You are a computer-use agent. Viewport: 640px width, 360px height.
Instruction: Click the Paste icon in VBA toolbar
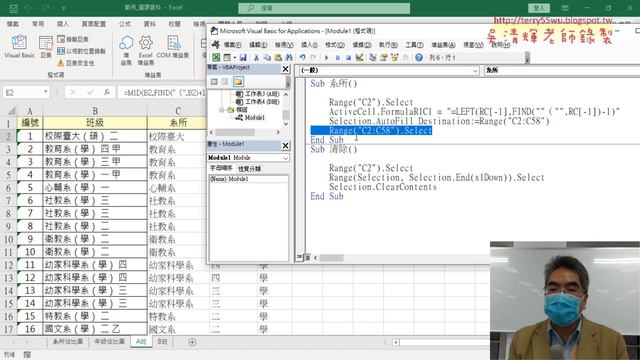(x=278, y=58)
